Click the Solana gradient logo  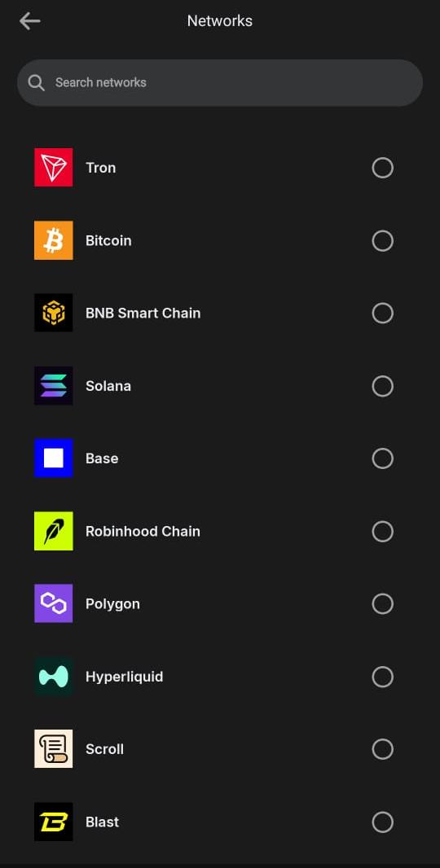(x=53, y=385)
